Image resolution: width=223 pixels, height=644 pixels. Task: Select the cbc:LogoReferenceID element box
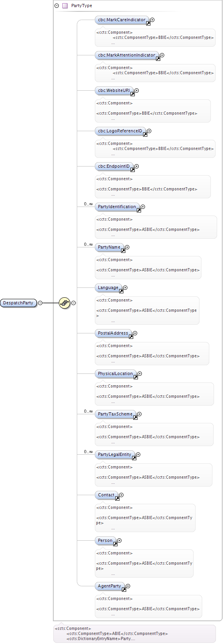coord(120,131)
